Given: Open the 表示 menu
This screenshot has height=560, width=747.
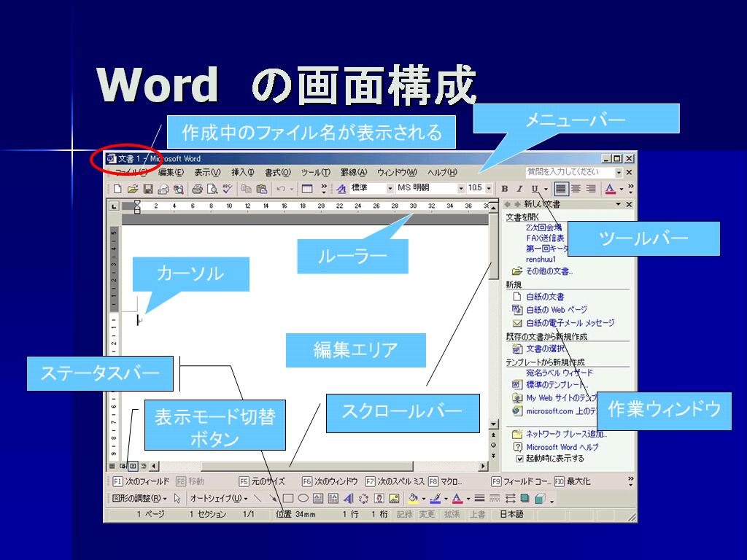Looking at the screenshot, I should [x=207, y=172].
